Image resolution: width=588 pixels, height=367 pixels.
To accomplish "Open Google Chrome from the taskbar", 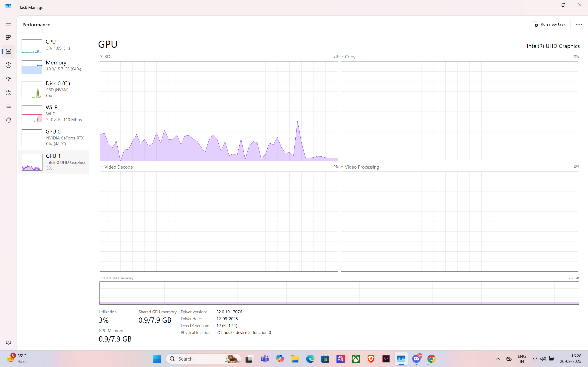I will (432, 359).
